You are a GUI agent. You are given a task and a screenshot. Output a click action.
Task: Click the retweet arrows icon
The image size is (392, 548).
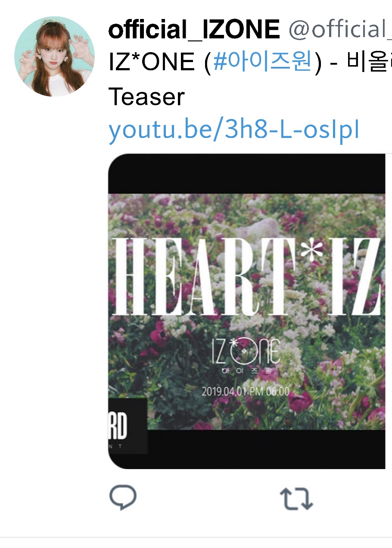296,499
